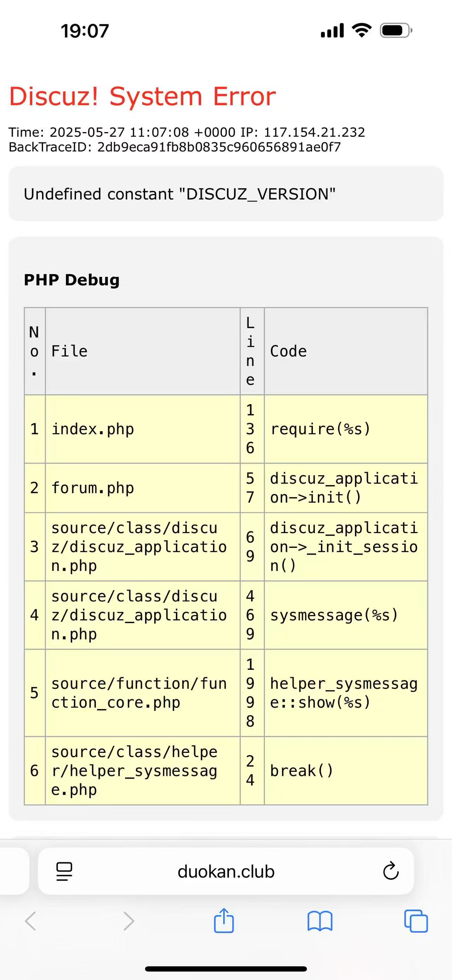Select line number 469 cell
The height and width of the screenshot is (980, 452).
point(252,615)
